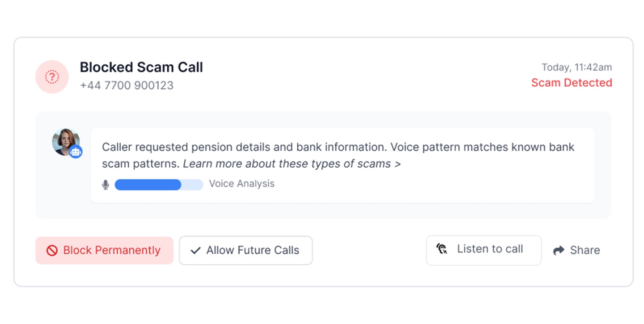Click the block symbol in Block Permanently
This screenshot has height=324, width=644.
point(52,250)
